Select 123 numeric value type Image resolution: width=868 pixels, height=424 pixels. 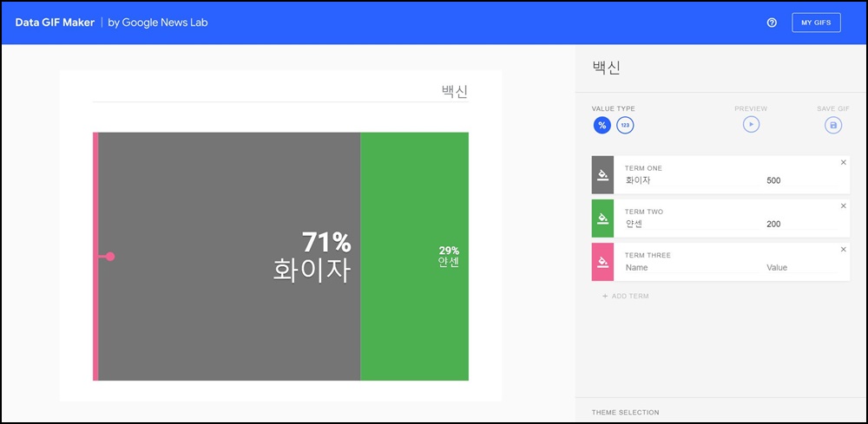pyautogui.click(x=625, y=126)
